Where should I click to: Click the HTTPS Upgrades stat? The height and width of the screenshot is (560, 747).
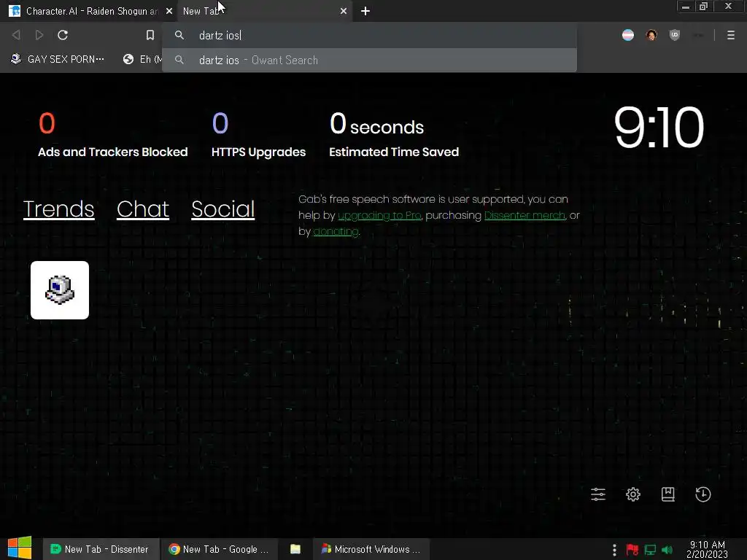click(x=258, y=134)
